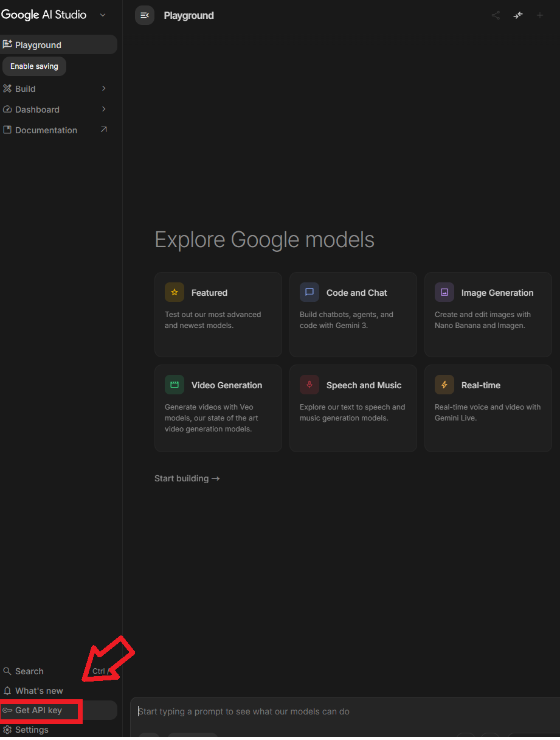The image size is (560, 740).
Task: Select Playground in the sidebar
Action: coord(58,44)
